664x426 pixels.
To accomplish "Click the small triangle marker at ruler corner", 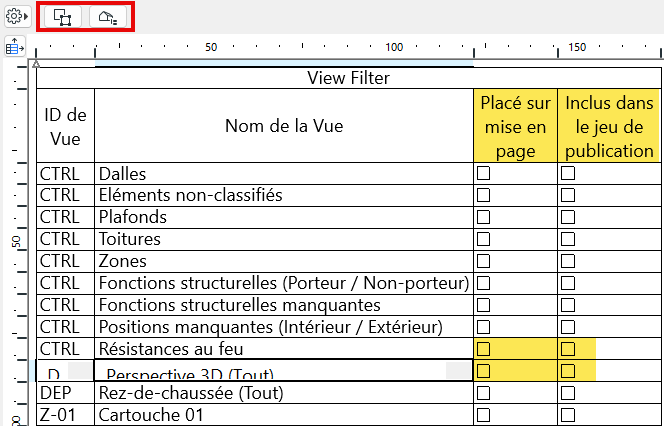I will (36, 64).
